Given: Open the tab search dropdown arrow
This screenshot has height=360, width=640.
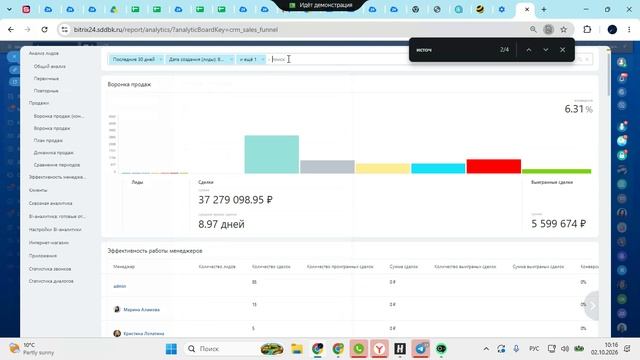Looking at the screenshot, I should tap(9, 9).
